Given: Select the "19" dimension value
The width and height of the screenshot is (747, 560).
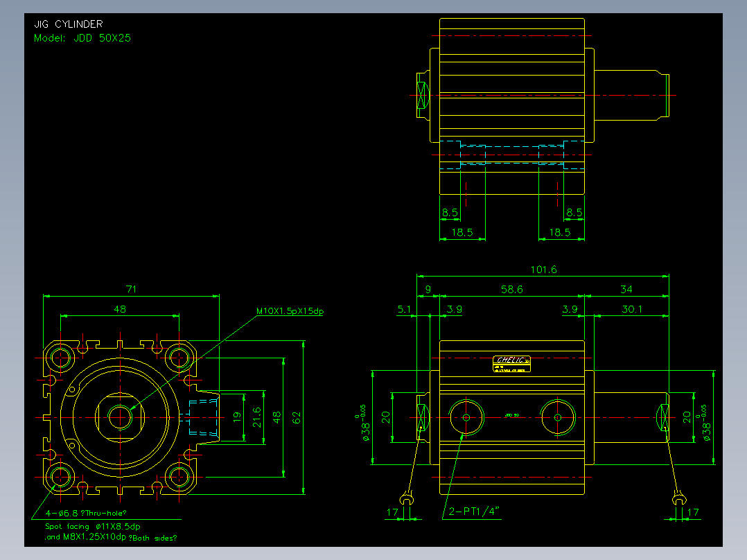Looking at the screenshot, I should tap(237, 417).
